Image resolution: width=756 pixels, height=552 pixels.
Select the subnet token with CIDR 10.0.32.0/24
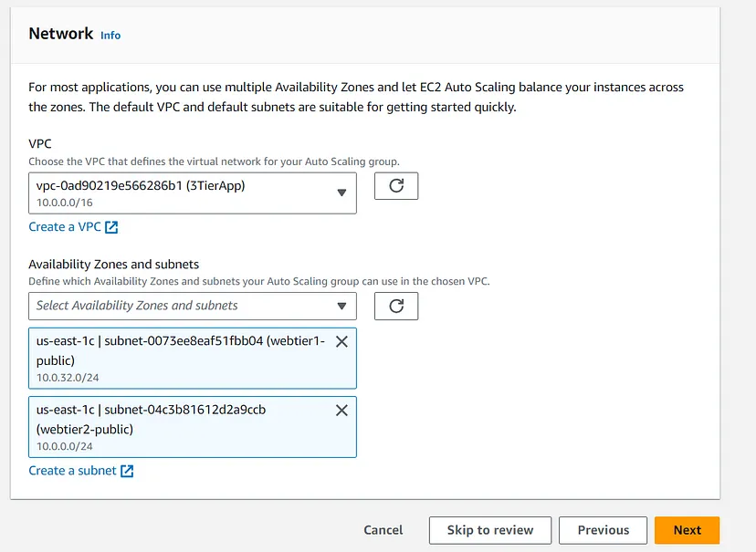point(183,359)
